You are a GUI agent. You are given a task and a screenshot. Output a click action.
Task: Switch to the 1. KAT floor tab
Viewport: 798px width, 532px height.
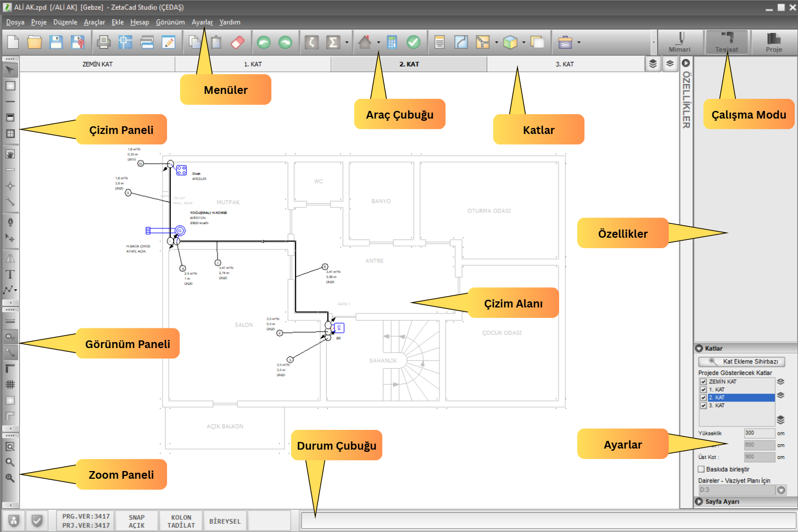click(253, 64)
